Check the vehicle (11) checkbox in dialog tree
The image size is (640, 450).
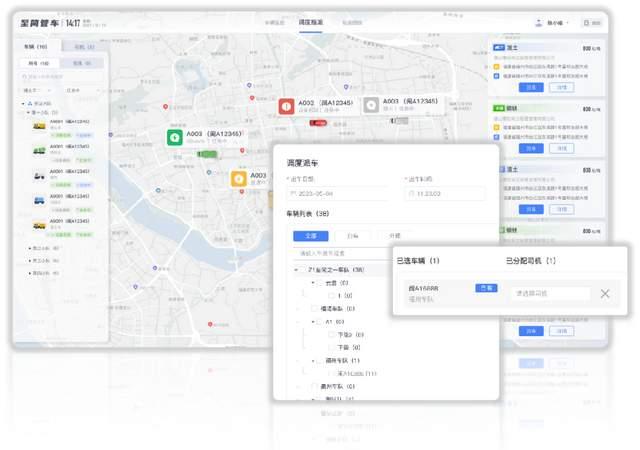pos(332,373)
